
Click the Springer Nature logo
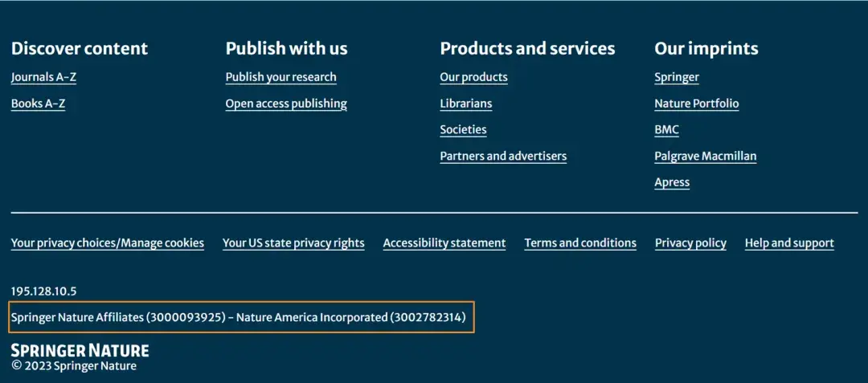pos(80,350)
